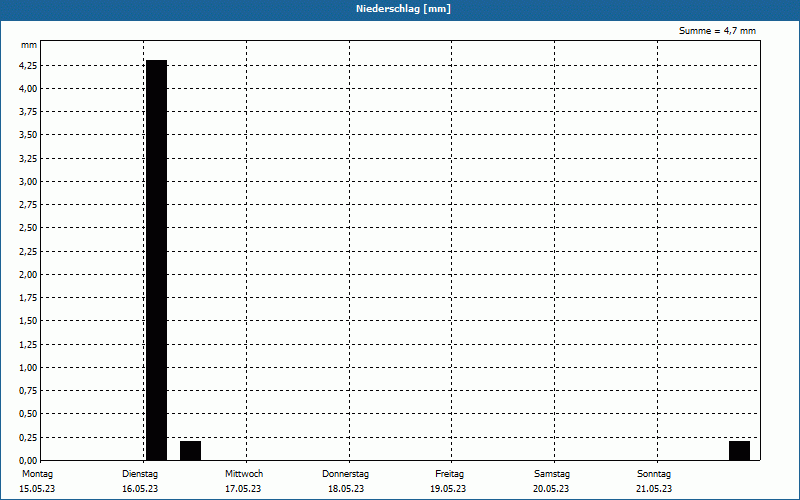Screen dimensions: 800x500
Task: Click the 1,75 y-axis value
Action: click(28, 298)
